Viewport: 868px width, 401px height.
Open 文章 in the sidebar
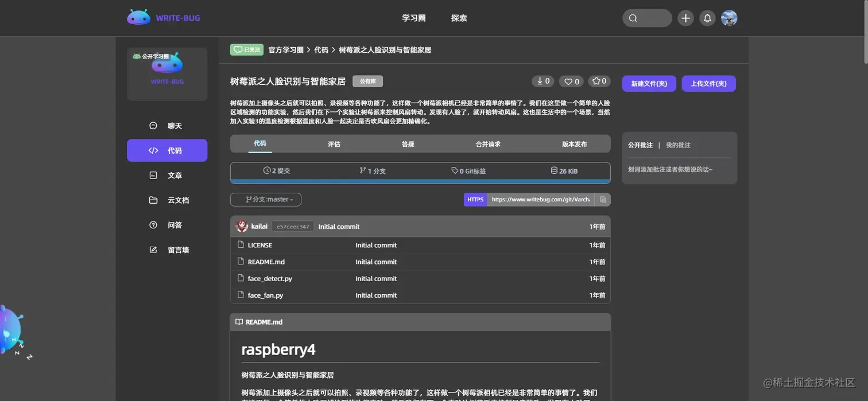tap(167, 176)
